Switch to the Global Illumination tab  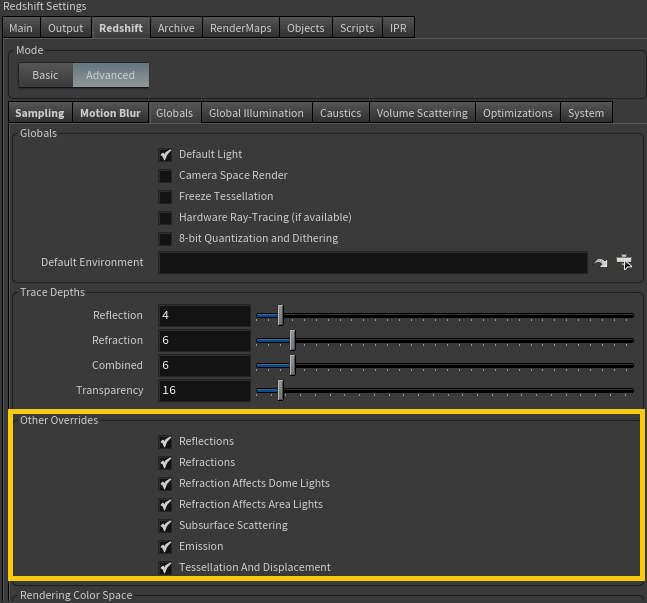pyautogui.click(x=256, y=113)
